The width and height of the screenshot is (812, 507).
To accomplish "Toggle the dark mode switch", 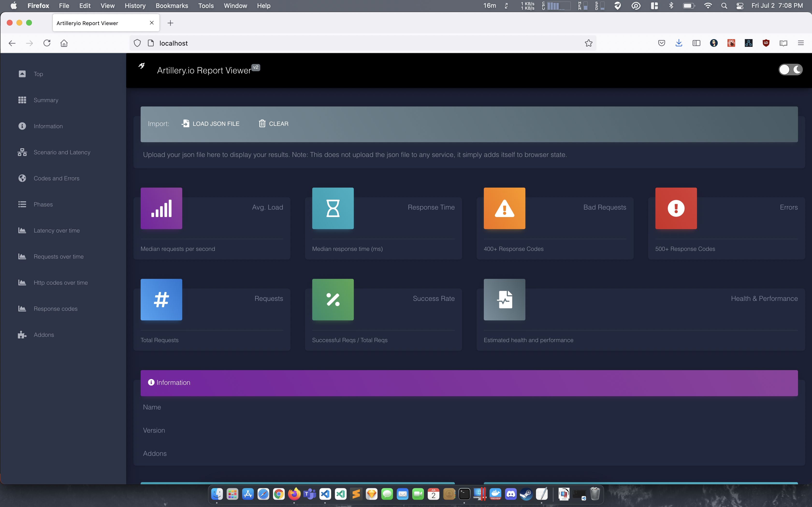I will click(790, 70).
